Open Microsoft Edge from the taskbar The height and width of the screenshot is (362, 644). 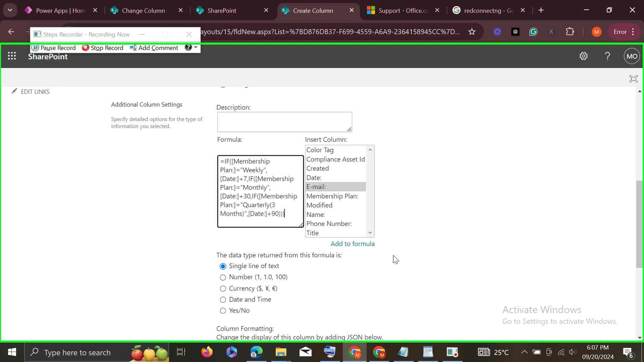pyautogui.click(x=256, y=352)
